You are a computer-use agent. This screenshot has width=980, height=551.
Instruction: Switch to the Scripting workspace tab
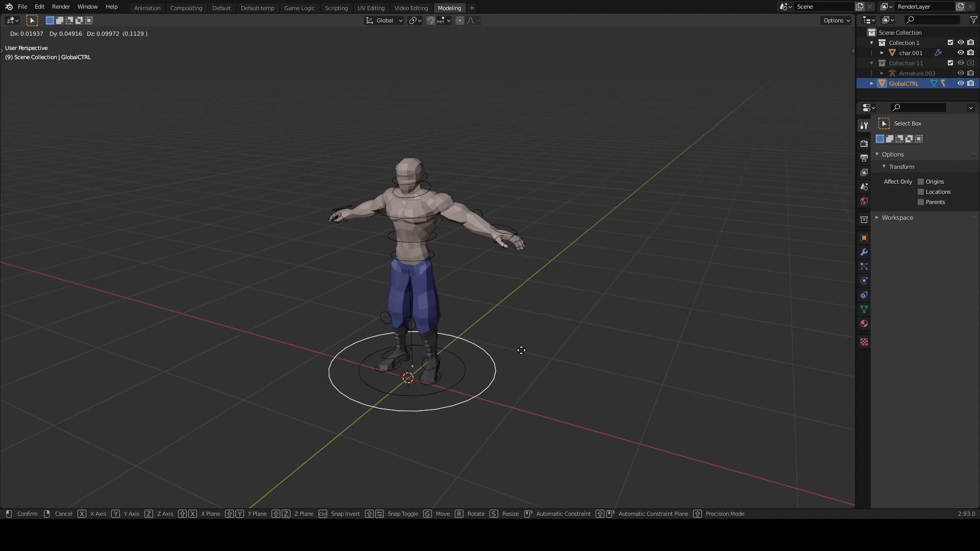pos(336,8)
